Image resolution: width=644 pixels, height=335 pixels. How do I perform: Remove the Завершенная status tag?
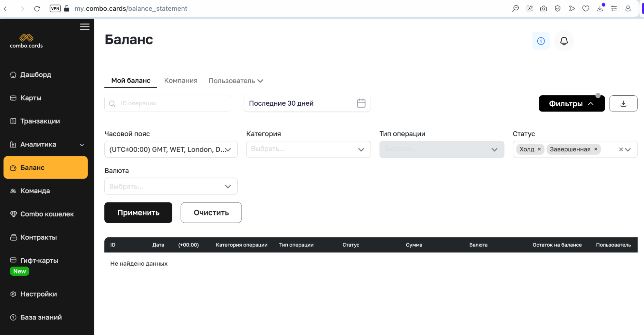click(596, 149)
